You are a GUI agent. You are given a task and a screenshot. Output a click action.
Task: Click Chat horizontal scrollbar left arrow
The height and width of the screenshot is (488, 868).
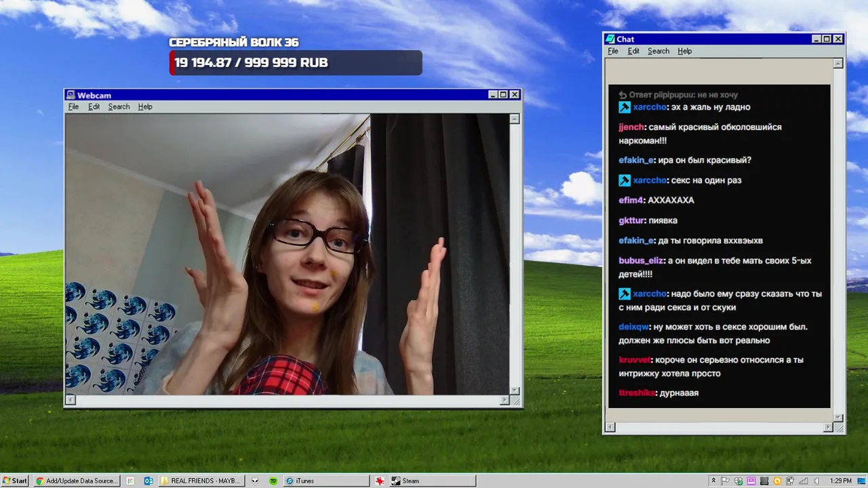coord(610,427)
